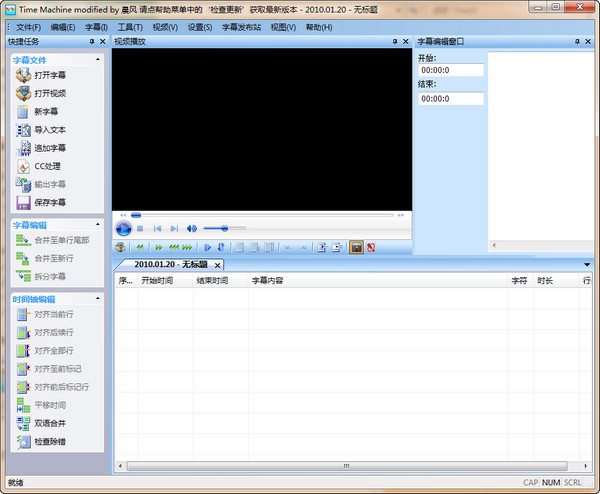The height and width of the screenshot is (494, 600).
Task: Pin the 快捷任务 panel with pushpin
Action: (91, 42)
